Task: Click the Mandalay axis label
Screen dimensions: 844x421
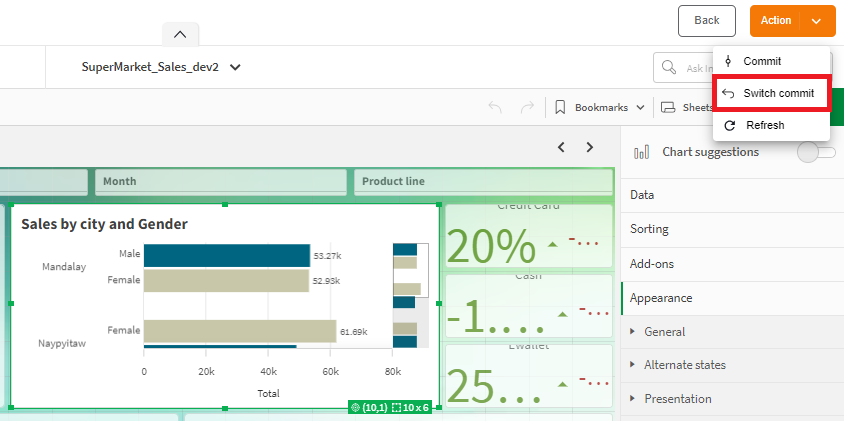Action: tap(64, 266)
